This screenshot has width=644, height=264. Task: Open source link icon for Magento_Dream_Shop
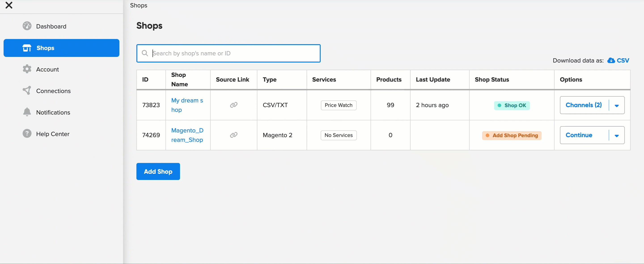tap(234, 135)
